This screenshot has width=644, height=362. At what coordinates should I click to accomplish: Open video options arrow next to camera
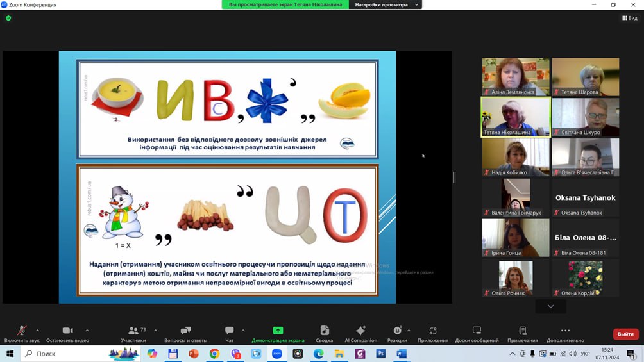87,331
